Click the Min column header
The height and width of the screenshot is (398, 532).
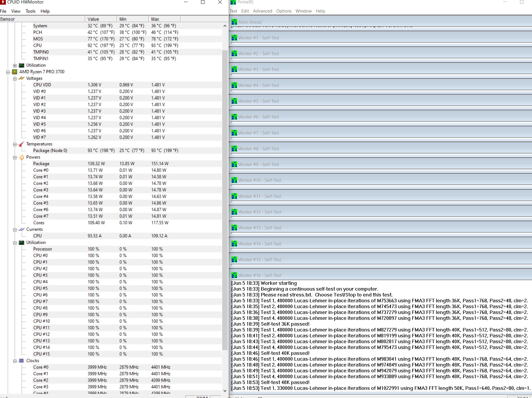point(133,19)
